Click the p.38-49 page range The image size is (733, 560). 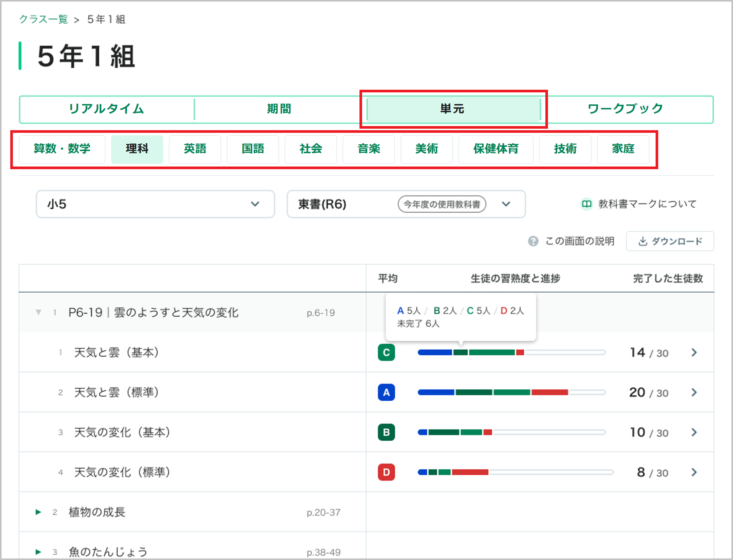pos(324,552)
